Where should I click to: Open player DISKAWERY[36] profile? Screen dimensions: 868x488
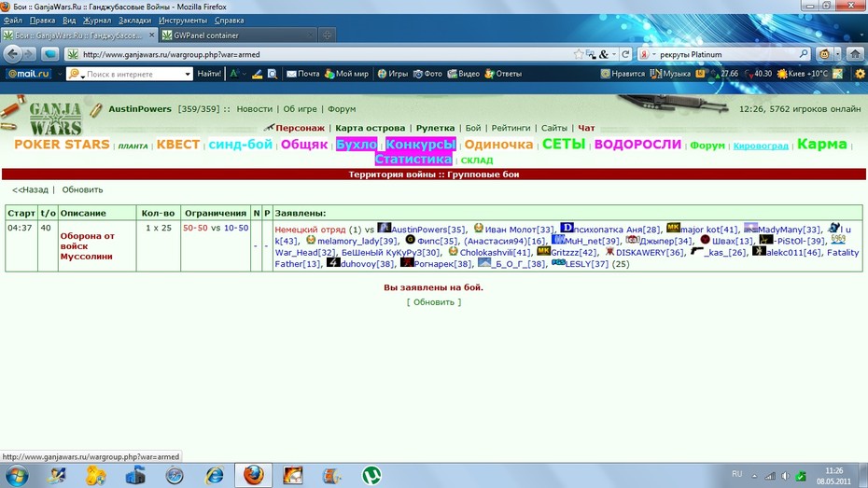pos(650,252)
